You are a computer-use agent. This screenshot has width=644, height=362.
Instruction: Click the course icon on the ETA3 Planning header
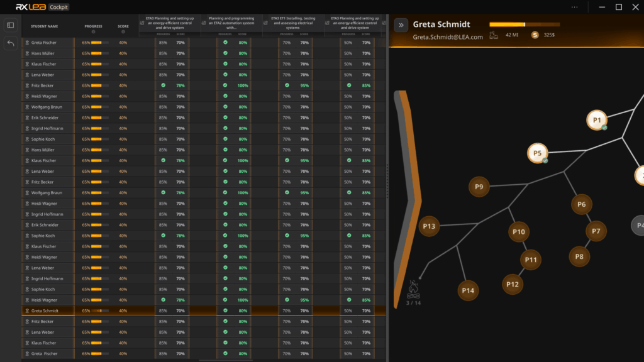(142, 22)
